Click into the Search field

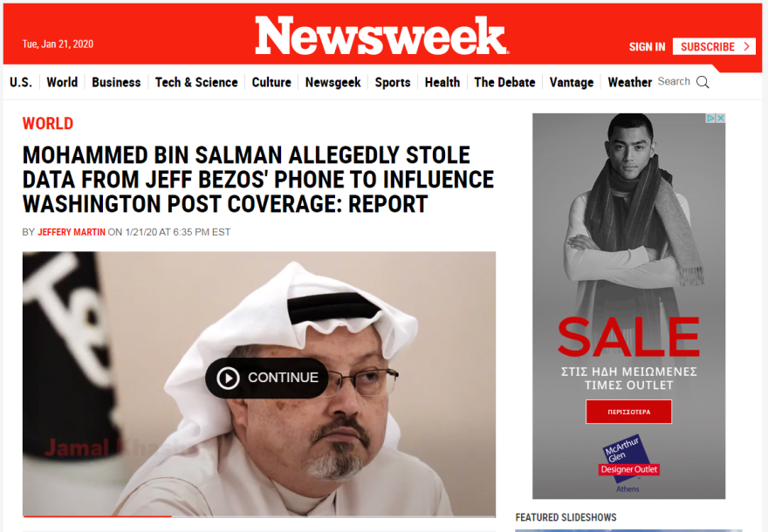[675, 82]
